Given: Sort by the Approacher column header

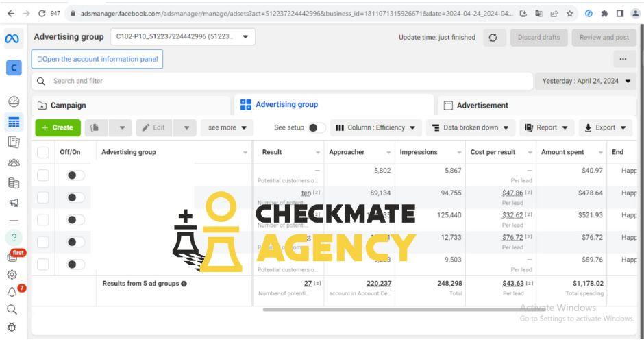Looking at the screenshot, I should point(360,153).
